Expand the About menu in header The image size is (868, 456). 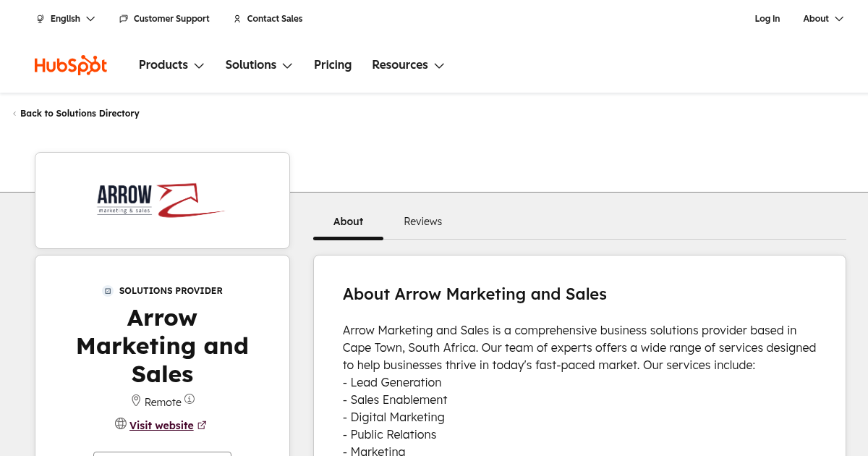click(x=823, y=19)
